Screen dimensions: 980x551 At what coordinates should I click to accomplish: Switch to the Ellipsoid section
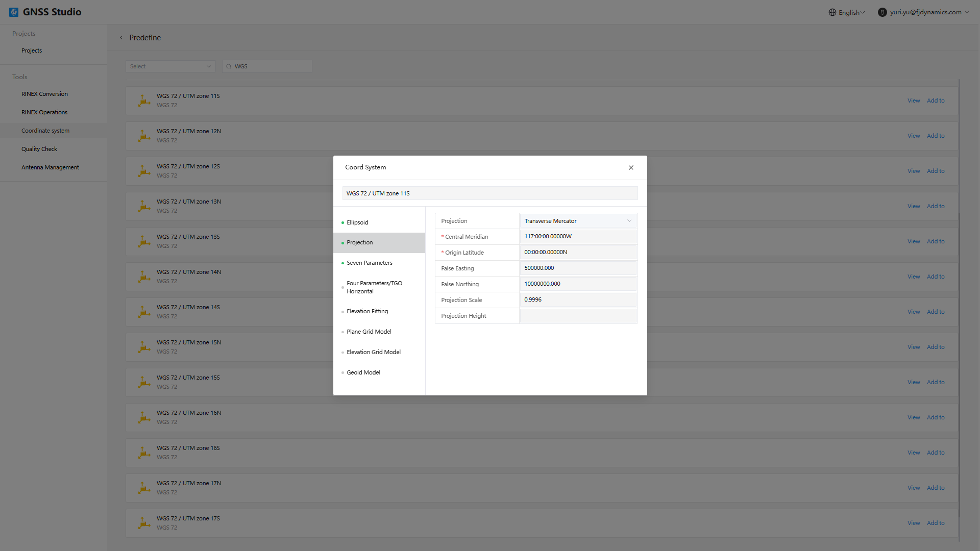357,222
